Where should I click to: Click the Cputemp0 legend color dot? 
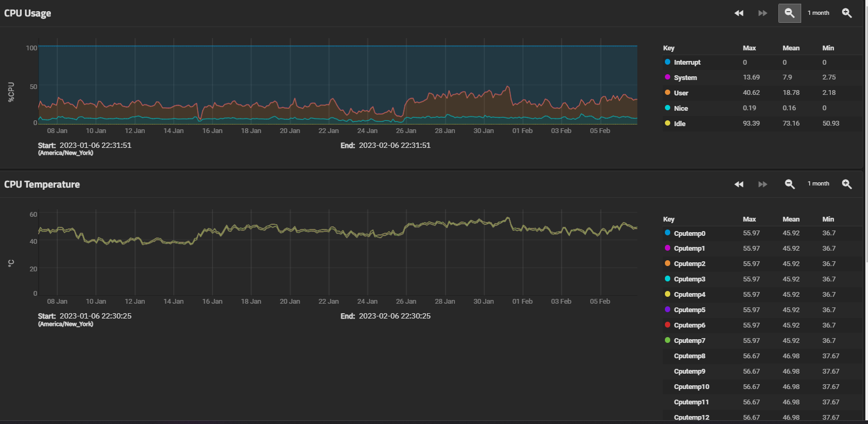point(668,233)
